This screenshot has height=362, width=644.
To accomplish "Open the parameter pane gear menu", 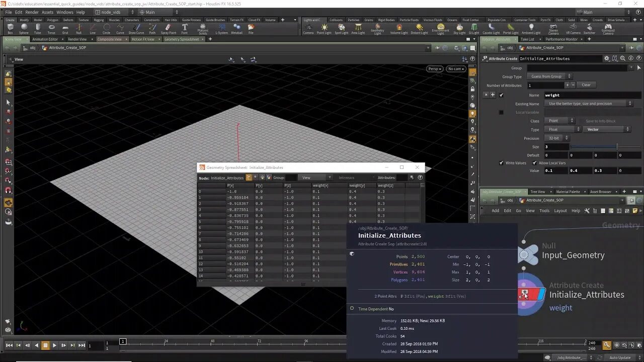I will point(607,58).
